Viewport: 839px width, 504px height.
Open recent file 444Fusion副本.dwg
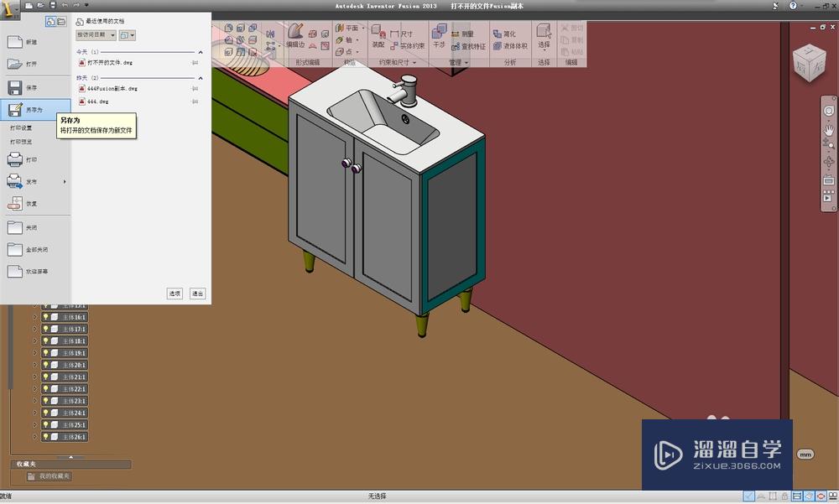[x=112, y=88]
